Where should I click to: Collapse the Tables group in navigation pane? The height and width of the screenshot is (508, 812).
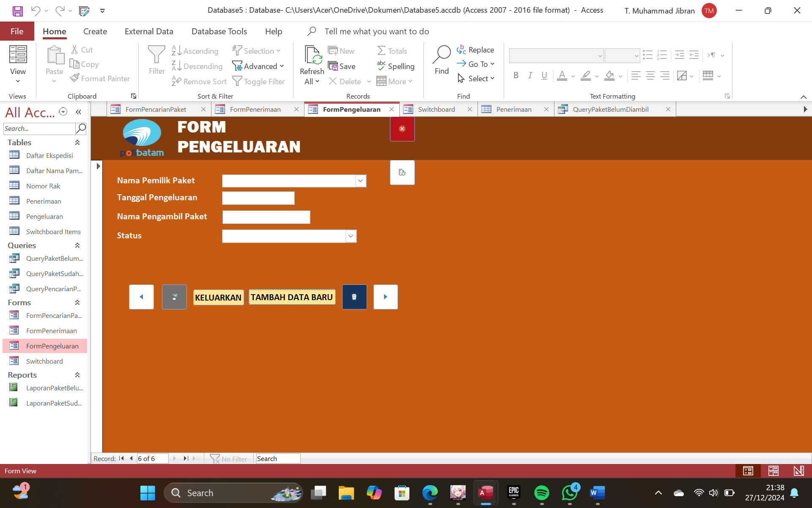coord(77,143)
